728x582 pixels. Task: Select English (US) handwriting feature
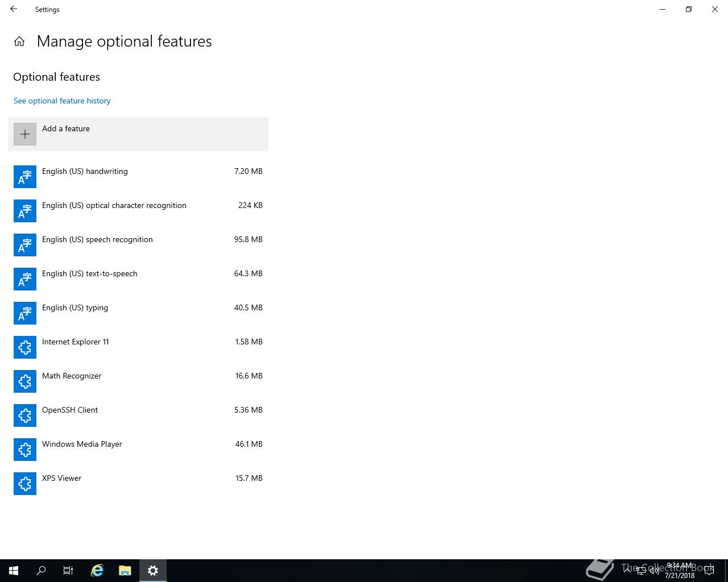(x=138, y=177)
